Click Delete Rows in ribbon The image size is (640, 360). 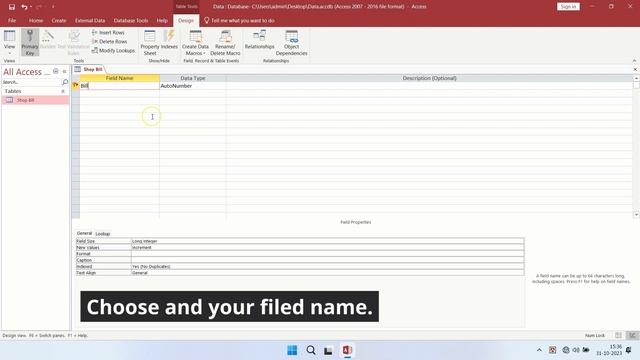[x=109, y=41]
